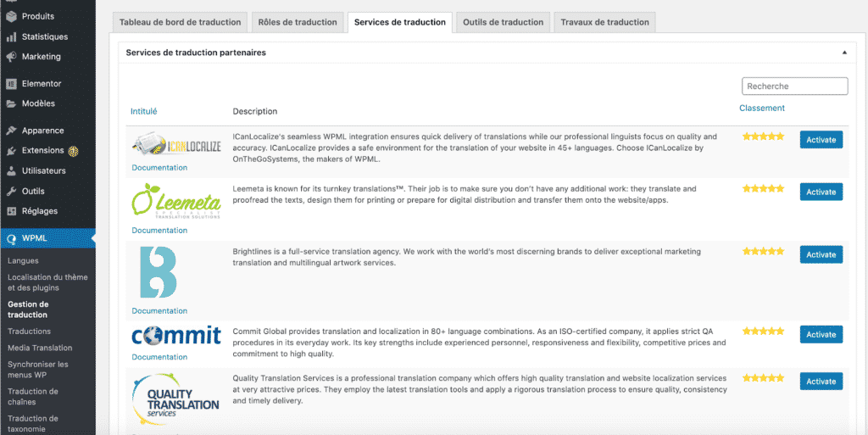Click the star rating for Quality Translation Services
This screenshot has width=868, height=435.
point(764,378)
